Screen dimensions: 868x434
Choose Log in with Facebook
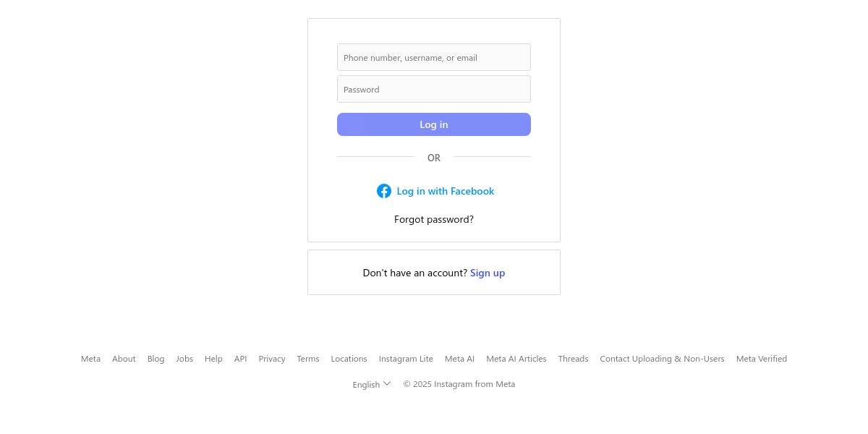point(445,191)
